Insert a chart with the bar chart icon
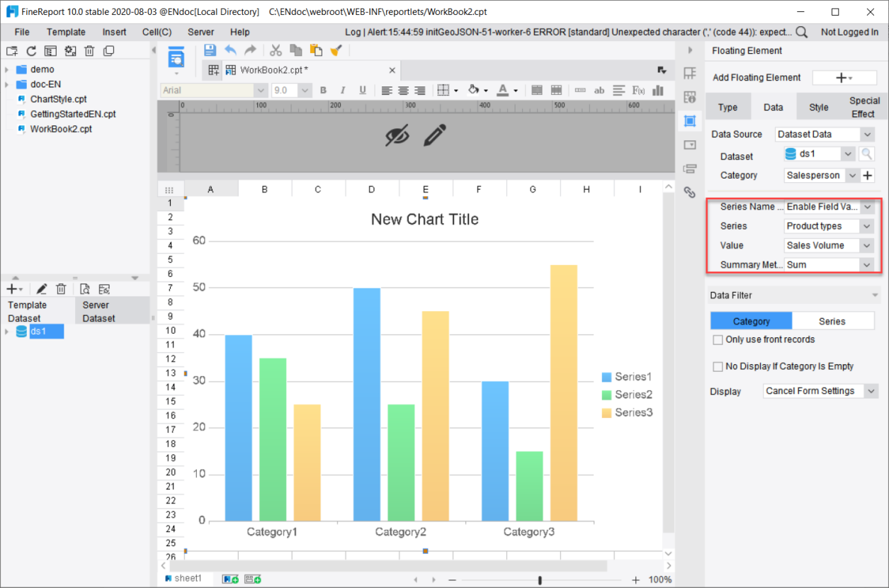The height and width of the screenshot is (588, 889). point(658,90)
